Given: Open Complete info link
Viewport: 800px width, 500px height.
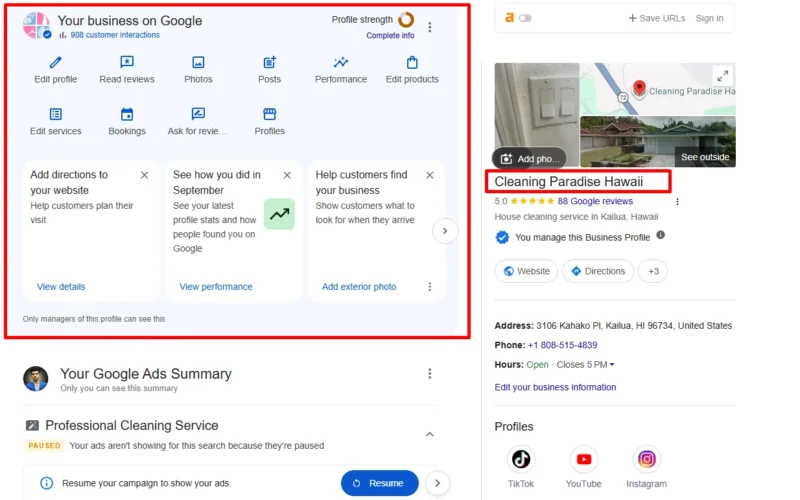Looking at the screenshot, I should 390,36.
